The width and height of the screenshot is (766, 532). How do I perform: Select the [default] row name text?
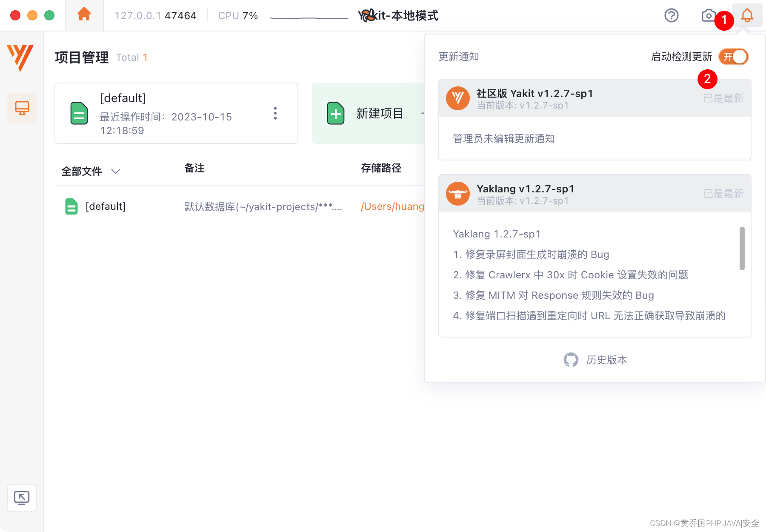pyautogui.click(x=106, y=206)
